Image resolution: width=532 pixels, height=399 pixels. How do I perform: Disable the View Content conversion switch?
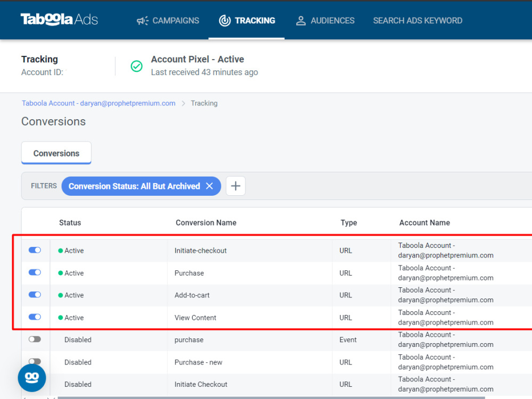pos(35,317)
